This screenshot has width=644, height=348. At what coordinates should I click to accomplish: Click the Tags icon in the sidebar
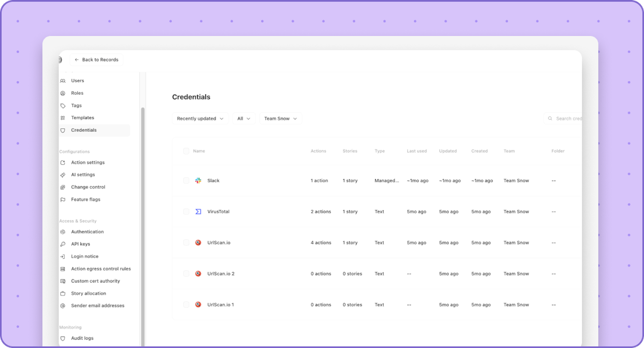63,106
